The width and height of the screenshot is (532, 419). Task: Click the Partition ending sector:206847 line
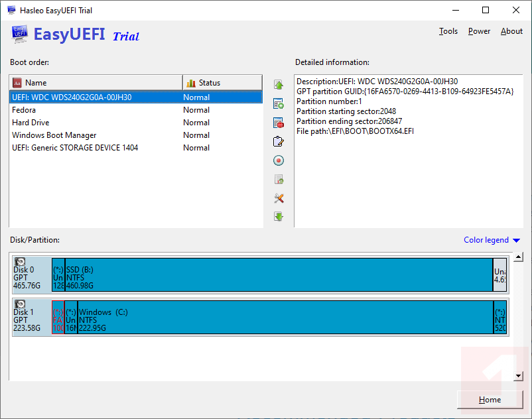click(349, 121)
